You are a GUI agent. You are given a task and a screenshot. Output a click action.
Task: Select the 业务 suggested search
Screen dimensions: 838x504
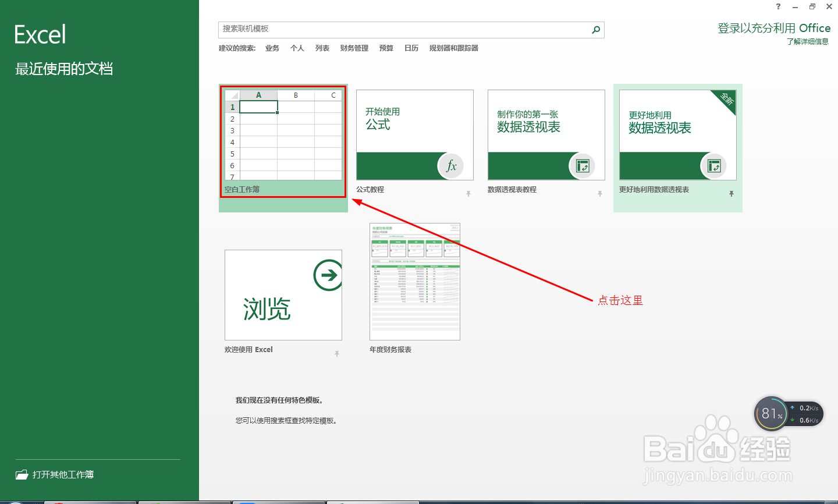tap(272, 48)
